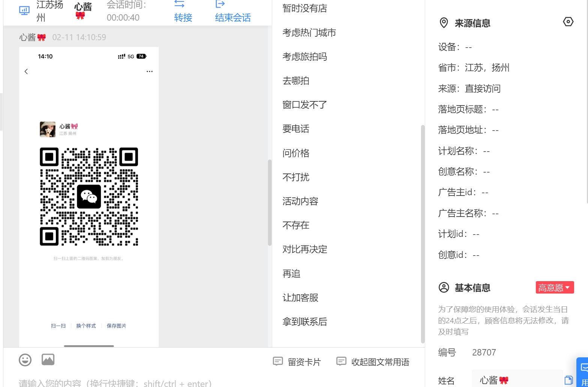
Task: Click the monitor device icon in chat header
Action: [x=24, y=11]
